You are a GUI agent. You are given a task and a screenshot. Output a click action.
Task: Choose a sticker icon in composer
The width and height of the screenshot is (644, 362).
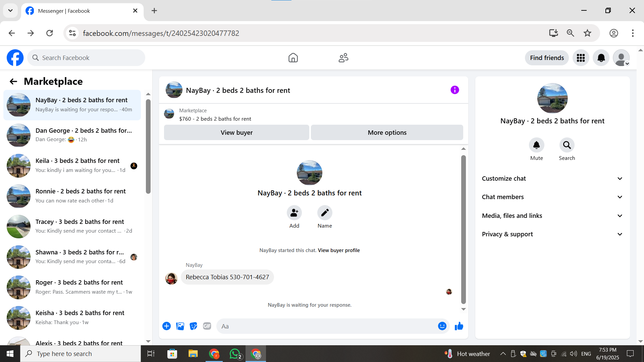[194, 326]
